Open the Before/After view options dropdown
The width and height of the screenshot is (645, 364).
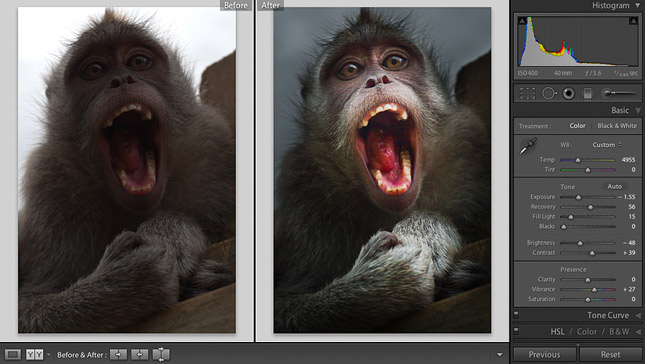[49, 354]
